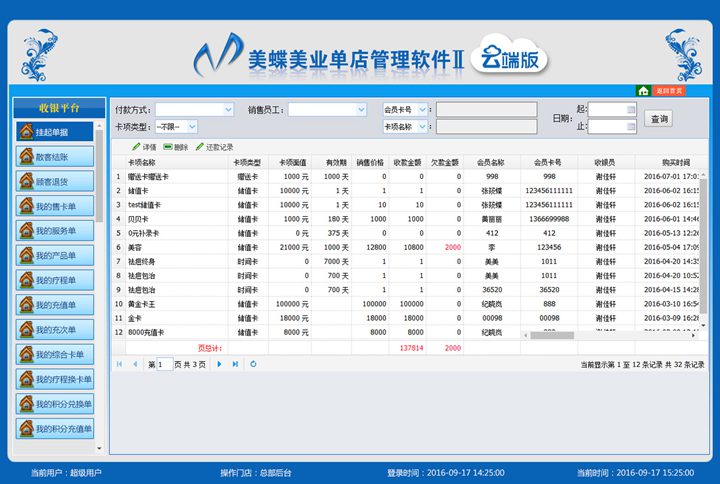Go to first page using pager icon
This screenshot has height=484, width=720.
point(119,364)
